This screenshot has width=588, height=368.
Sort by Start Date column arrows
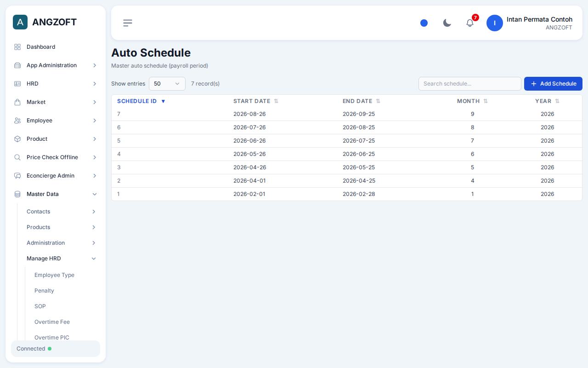click(x=276, y=101)
